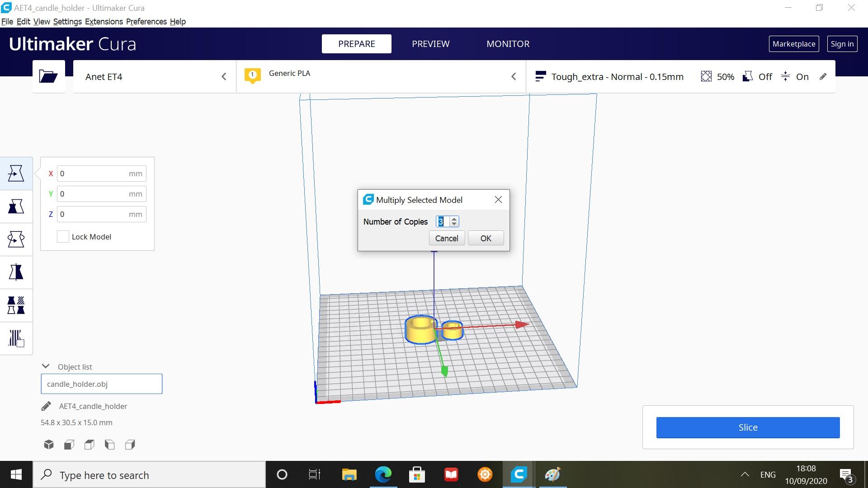Screen dimensions: 868x488
Task: Select the Mirror tool
Action: (16, 272)
